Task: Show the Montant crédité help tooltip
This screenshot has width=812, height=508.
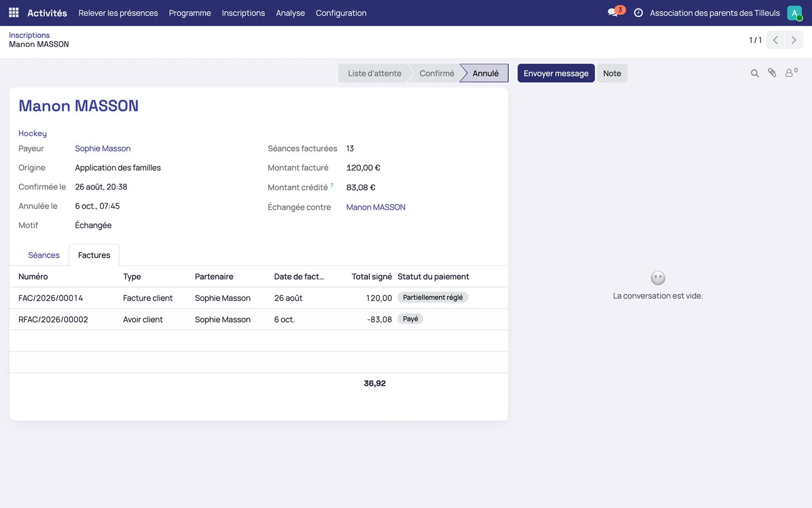Action: (332, 185)
